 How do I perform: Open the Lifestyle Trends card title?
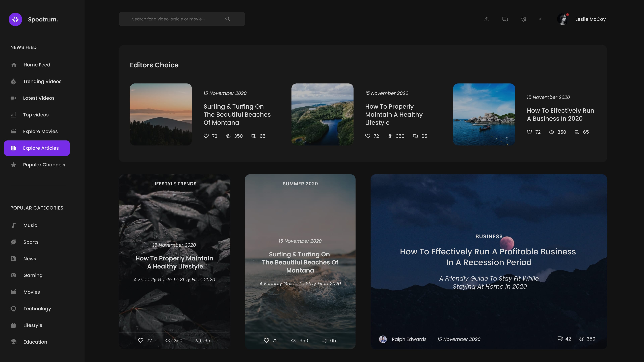click(174, 262)
